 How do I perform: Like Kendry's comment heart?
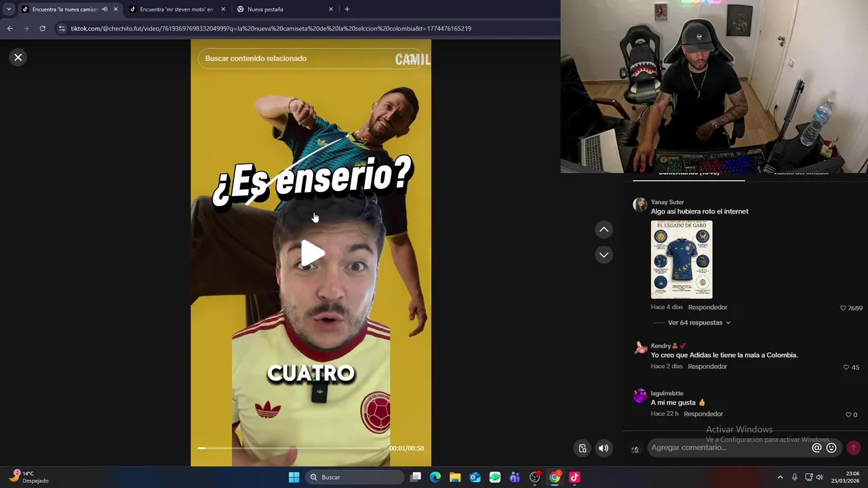pos(846,367)
